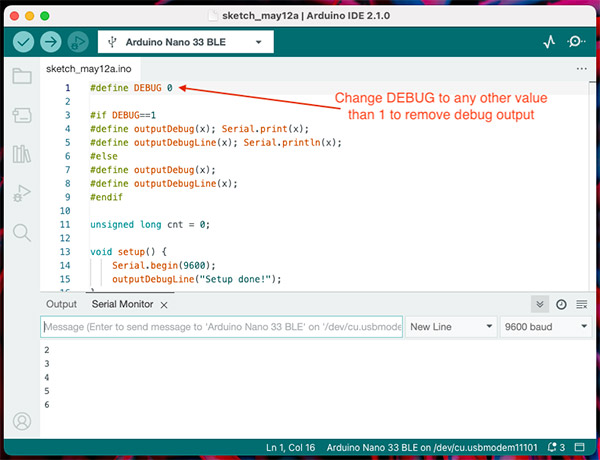Open the Sketchbook folder in sidebar
The image size is (600, 460).
click(x=21, y=76)
